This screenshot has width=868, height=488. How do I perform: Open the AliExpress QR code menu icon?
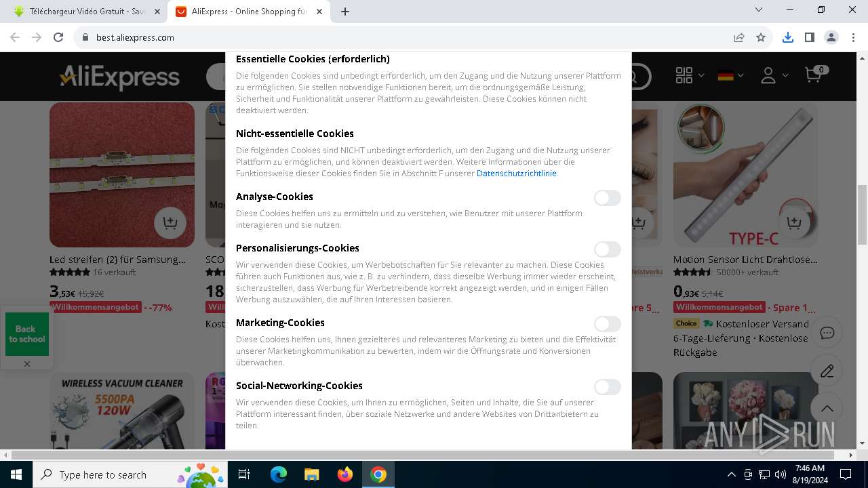coord(684,75)
